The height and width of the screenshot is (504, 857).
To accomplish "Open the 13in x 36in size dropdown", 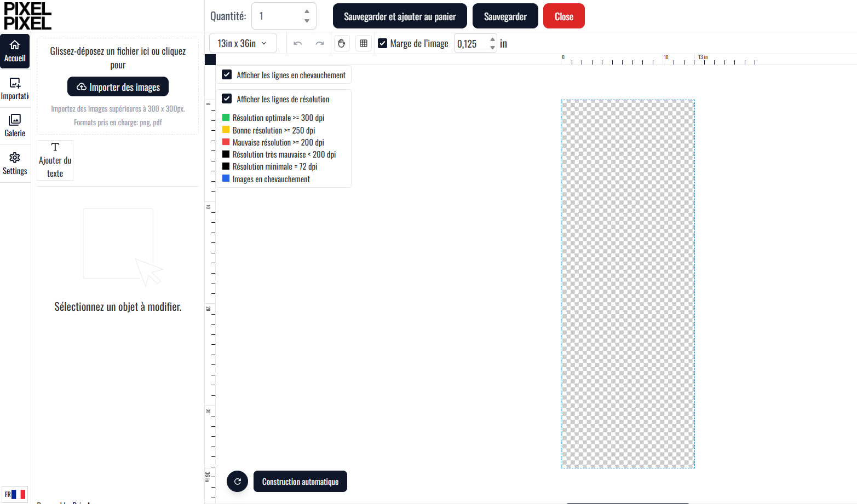I will [243, 43].
